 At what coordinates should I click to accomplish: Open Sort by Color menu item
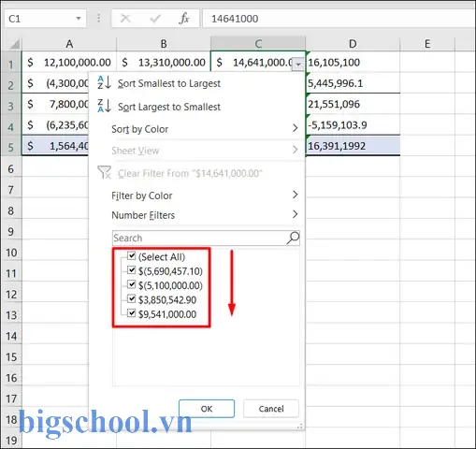(x=197, y=129)
